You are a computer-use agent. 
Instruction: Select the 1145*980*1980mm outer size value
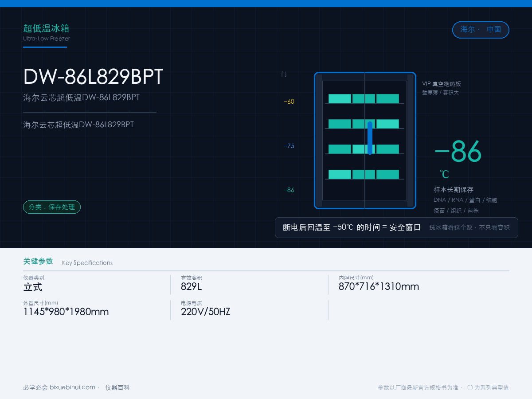66,312
